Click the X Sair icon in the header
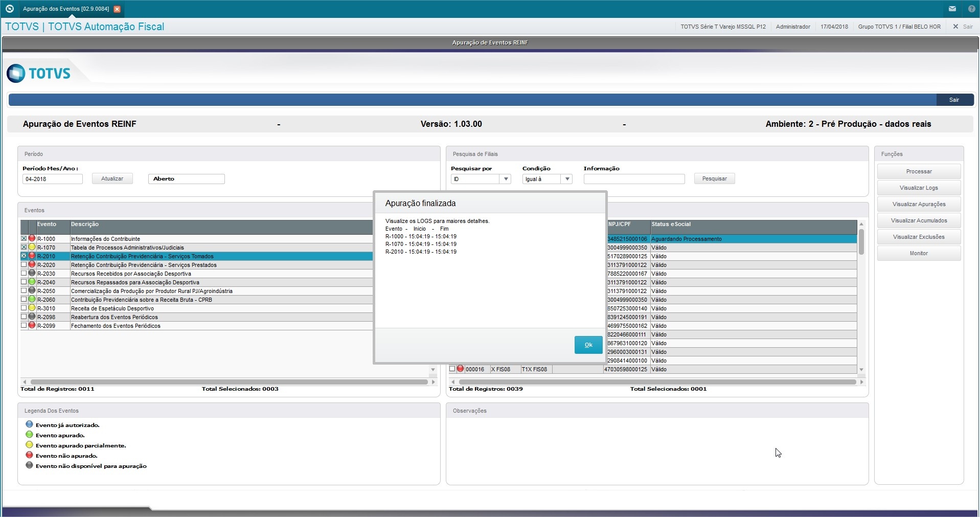 [x=955, y=27]
